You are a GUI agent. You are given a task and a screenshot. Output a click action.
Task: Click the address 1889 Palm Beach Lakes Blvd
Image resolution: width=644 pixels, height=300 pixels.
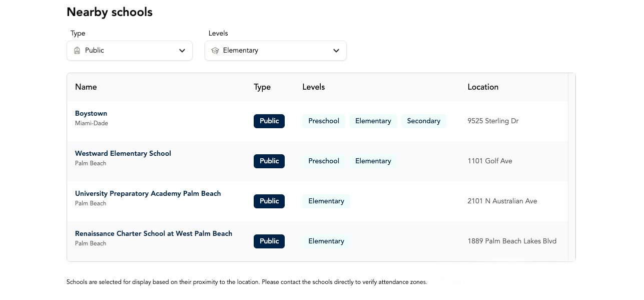point(512,241)
